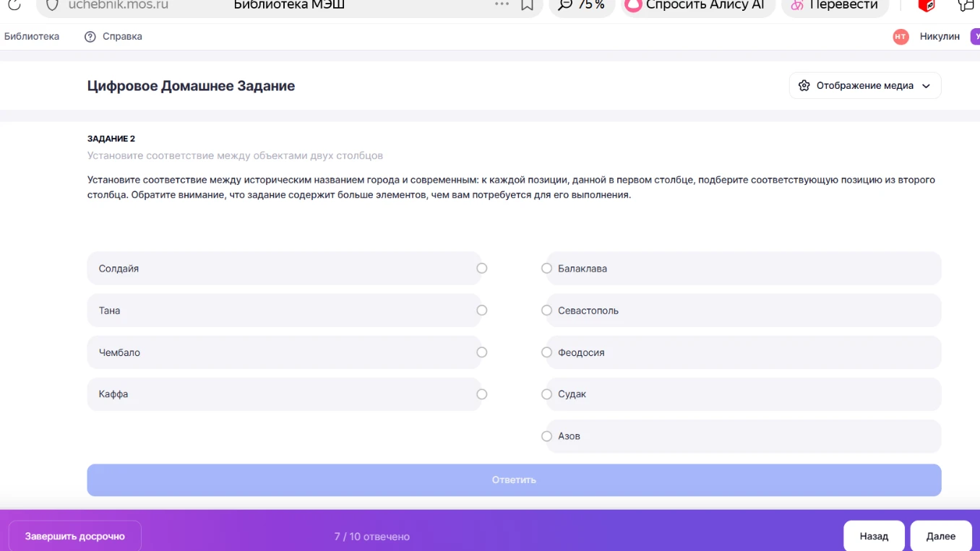Select the radio circle next to Тана
Viewport: 980px width, 551px height.
coord(482,310)
